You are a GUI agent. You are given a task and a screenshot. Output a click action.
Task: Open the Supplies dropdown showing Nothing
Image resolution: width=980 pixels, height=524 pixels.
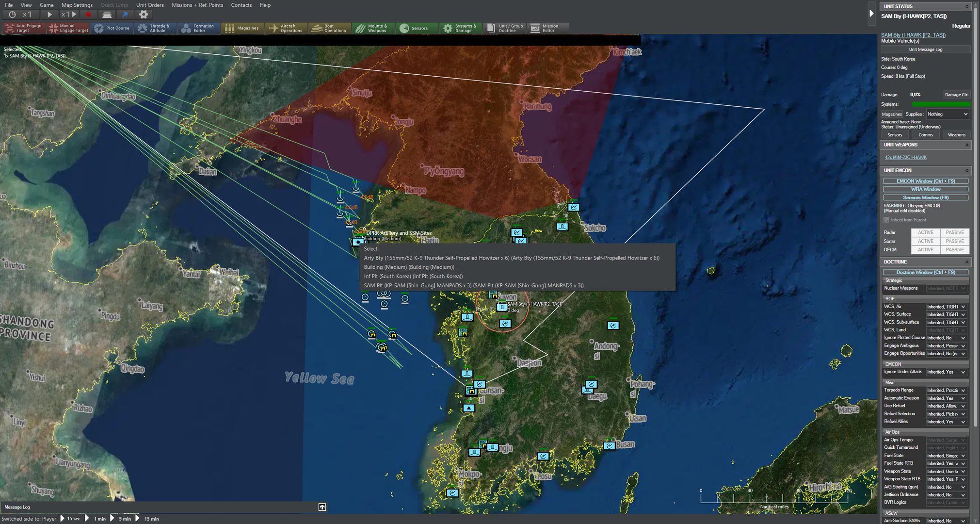point(947,114)
